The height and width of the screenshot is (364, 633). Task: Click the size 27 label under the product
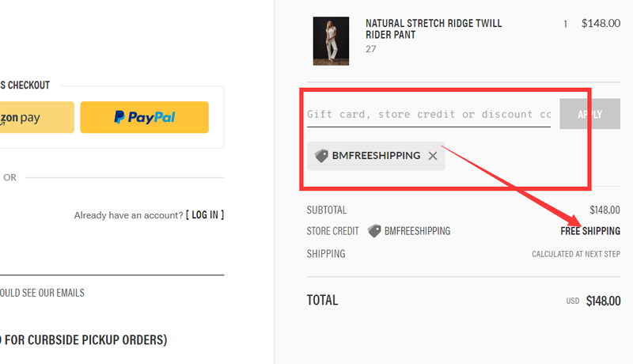tap(370, 49)
